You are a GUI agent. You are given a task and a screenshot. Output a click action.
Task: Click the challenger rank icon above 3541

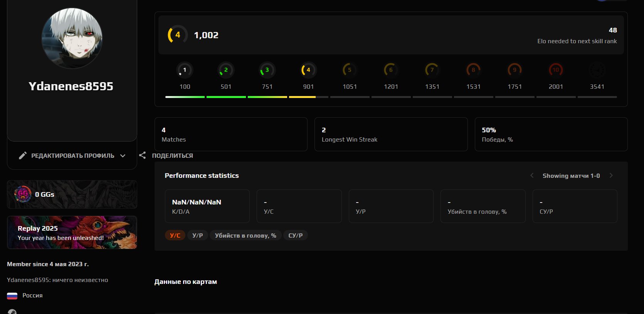[x=597, y=70]
